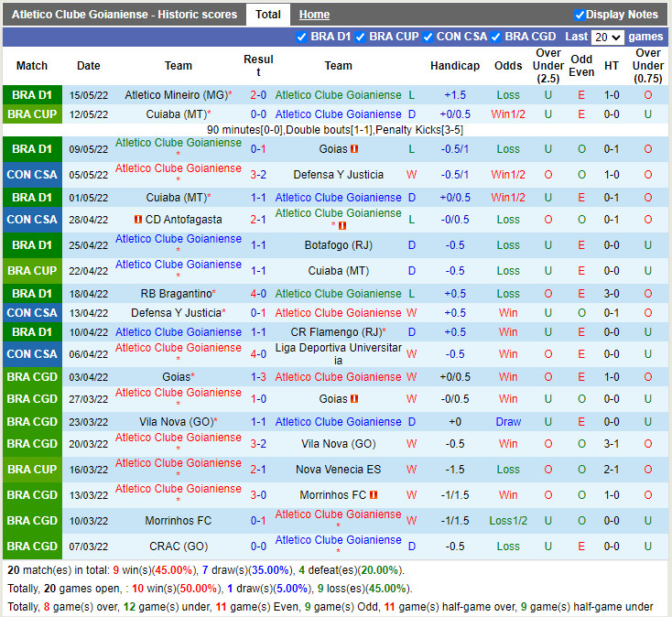Click the BRA D1 league badge for 15/05/22

[32, 95]
